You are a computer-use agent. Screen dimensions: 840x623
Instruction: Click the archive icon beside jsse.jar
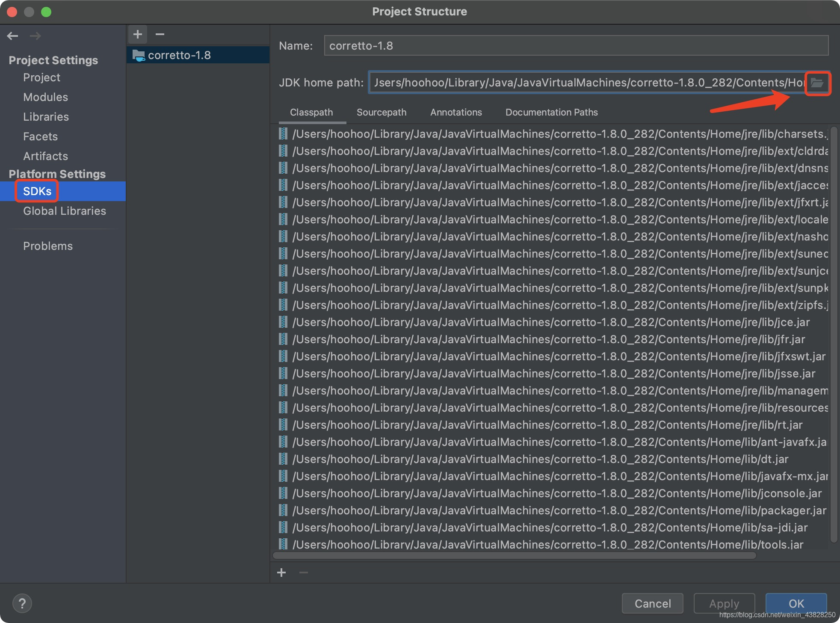point(283,374)
